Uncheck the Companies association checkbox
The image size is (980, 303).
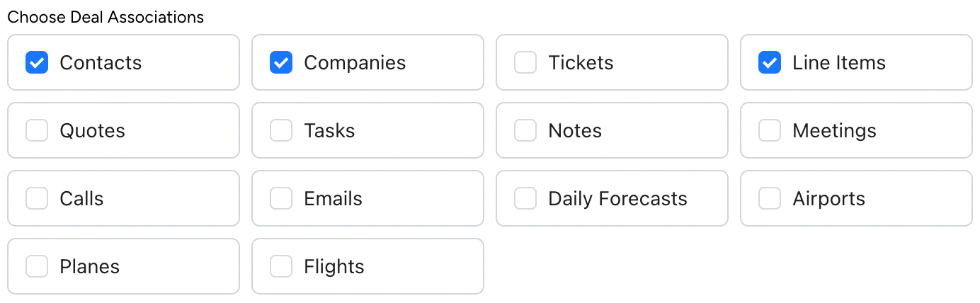[281, 62]
